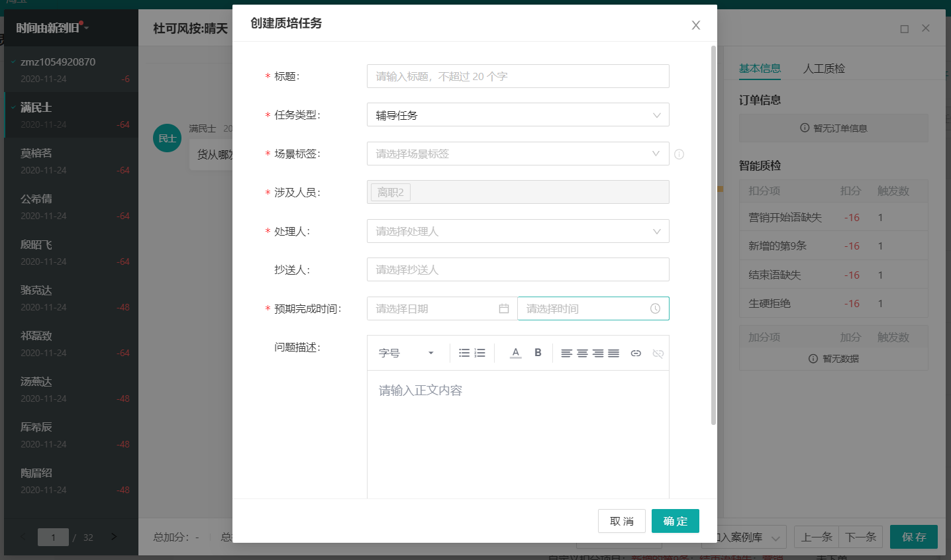Click the calendar icon in date field
951x560 pixels.
click(504, 308)
